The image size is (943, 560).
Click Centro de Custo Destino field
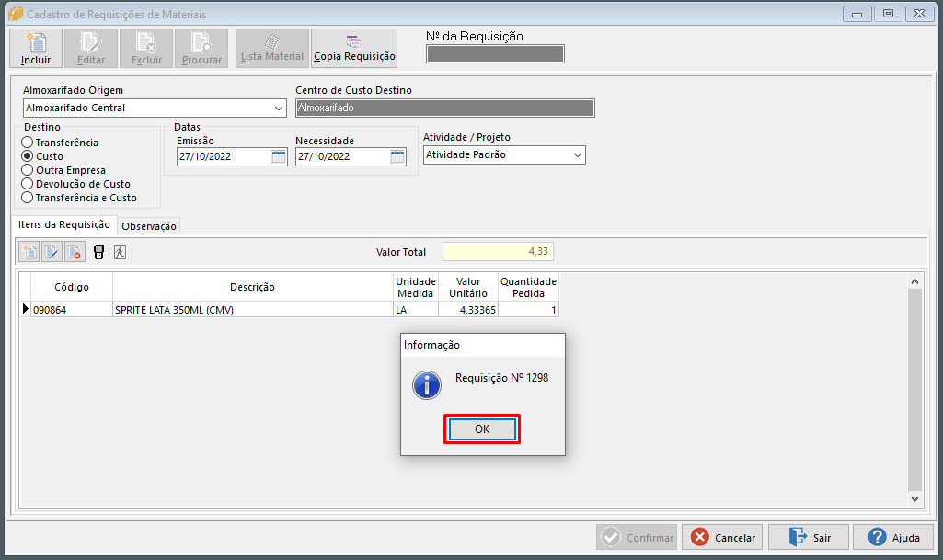tap(445, 109)
